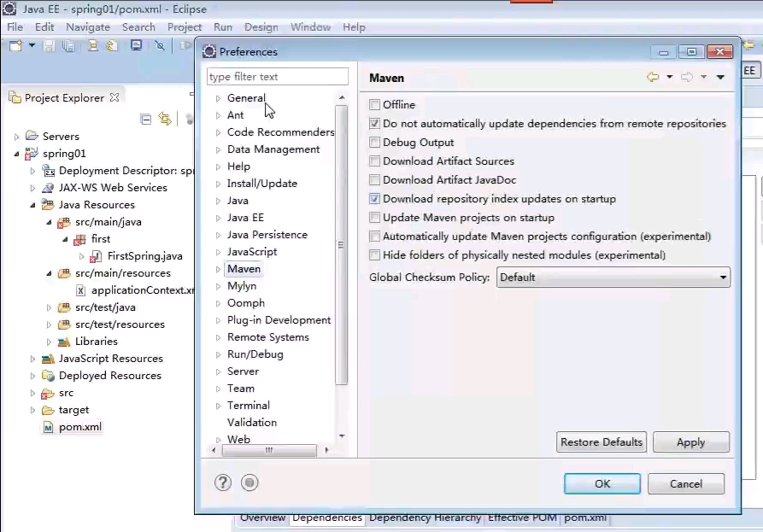Uncheck Download repository index updates on startup

(374, 199)
